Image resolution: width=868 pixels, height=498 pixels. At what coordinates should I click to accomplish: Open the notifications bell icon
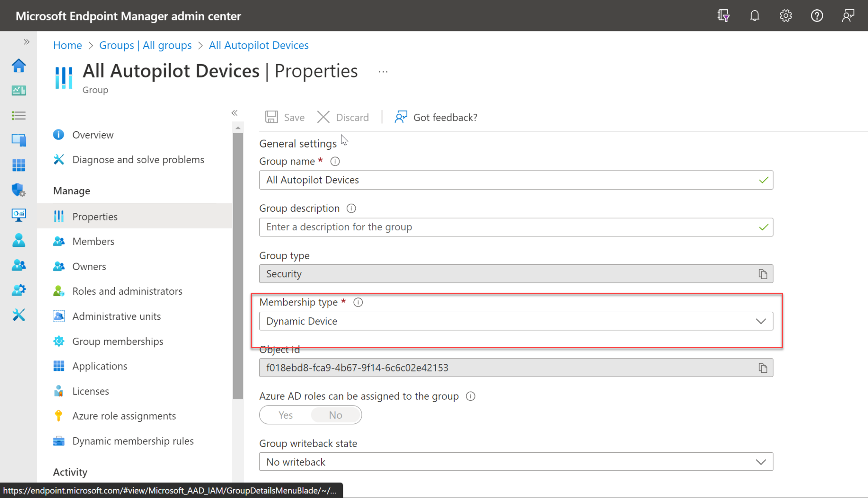754,15
